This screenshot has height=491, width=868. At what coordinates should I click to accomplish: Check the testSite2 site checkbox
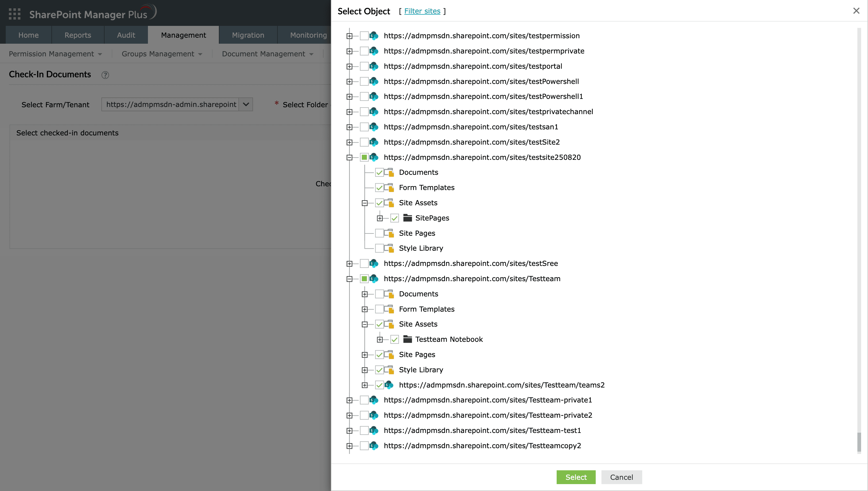[x=364, y=142]
